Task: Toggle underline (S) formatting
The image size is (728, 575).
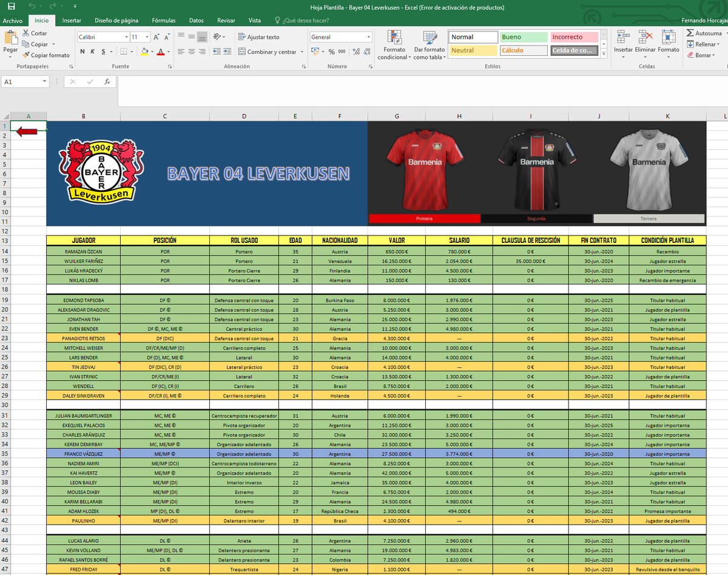Action: coord(103,52)
